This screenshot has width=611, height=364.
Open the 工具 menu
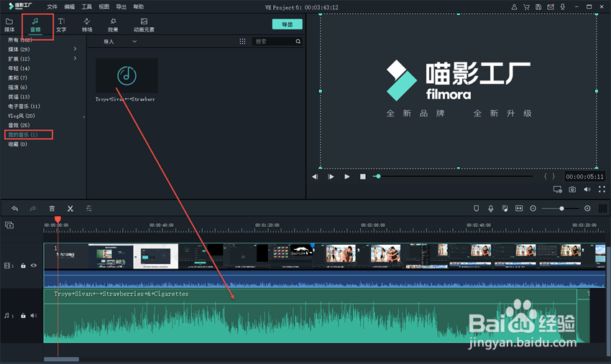(x=86, y=7)
